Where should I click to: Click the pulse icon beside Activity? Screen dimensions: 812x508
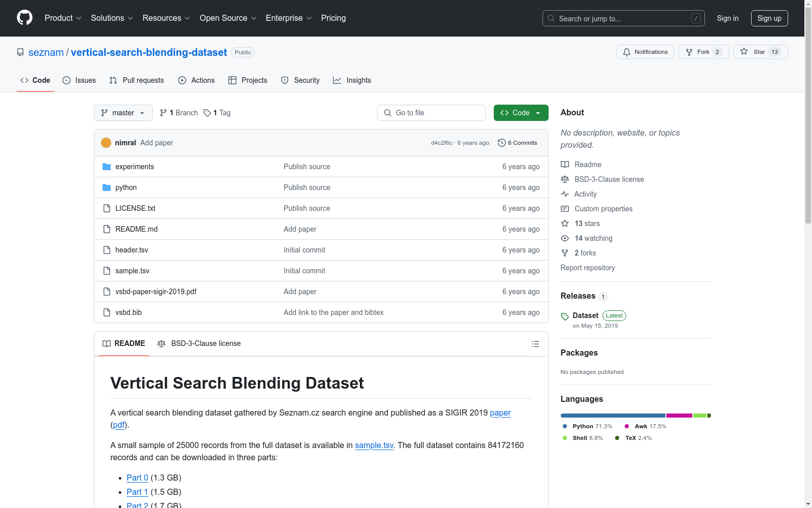pos(565,194)
